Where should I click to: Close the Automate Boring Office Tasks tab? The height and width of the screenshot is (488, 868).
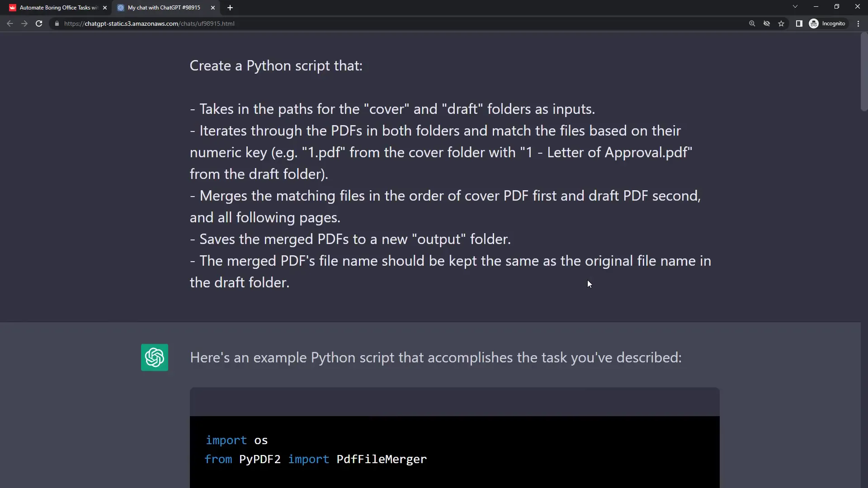[x=105, y=8]
